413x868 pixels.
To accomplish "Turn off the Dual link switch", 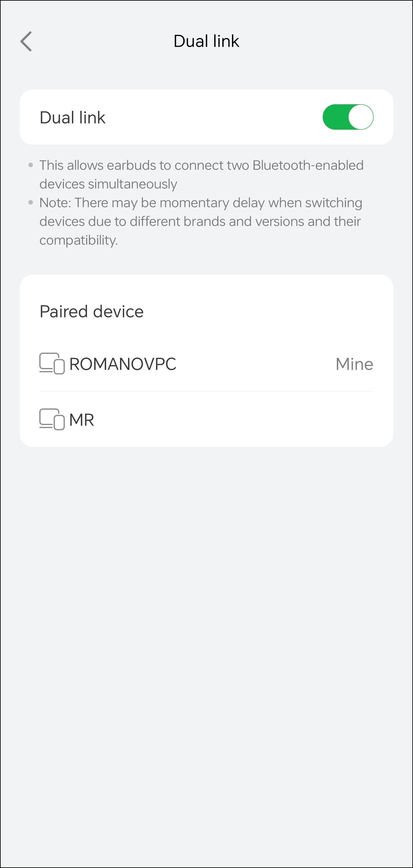I will pos(348,117).
